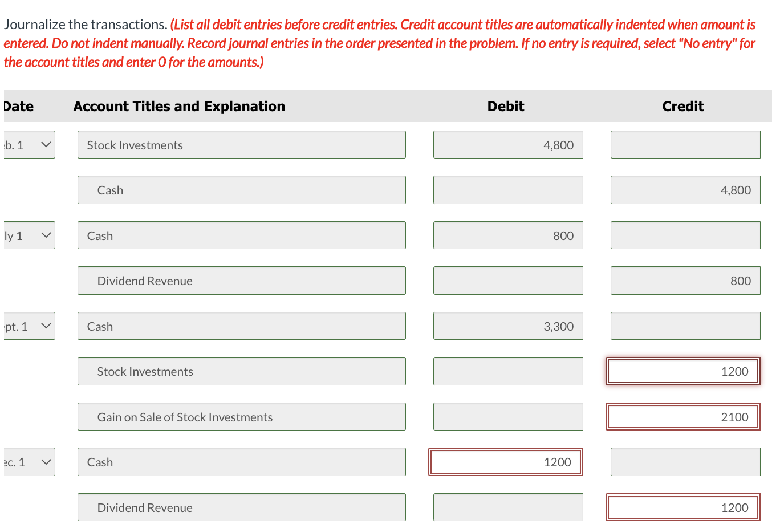Expand the date dropdown ending in 'ec. 1'

[29, 462]
